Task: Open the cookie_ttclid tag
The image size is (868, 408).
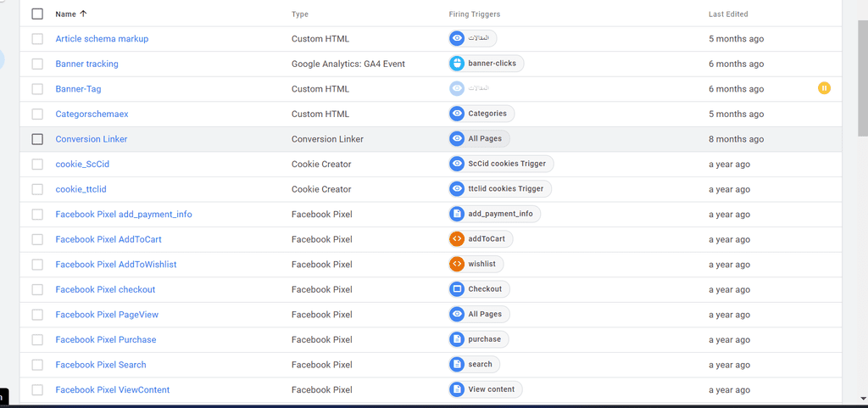Action: 81,189
